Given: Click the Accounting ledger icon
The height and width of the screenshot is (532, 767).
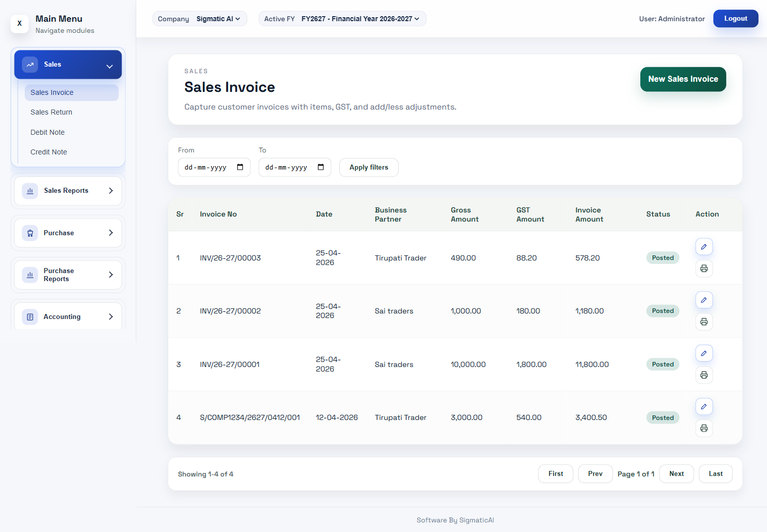Looking at the screenshot, I should [30, 317].
